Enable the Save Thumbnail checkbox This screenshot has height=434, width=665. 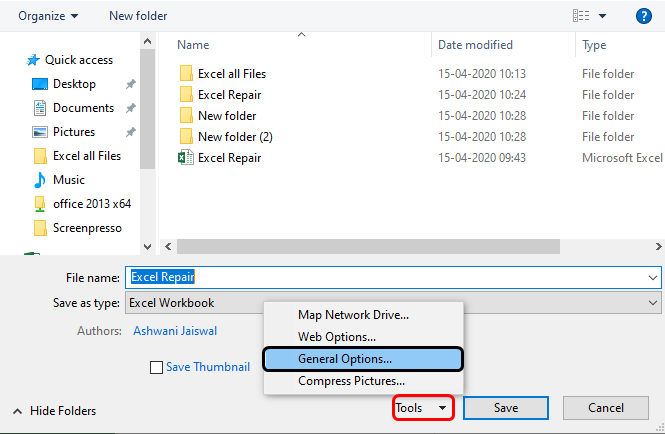[x=156, y=367]
